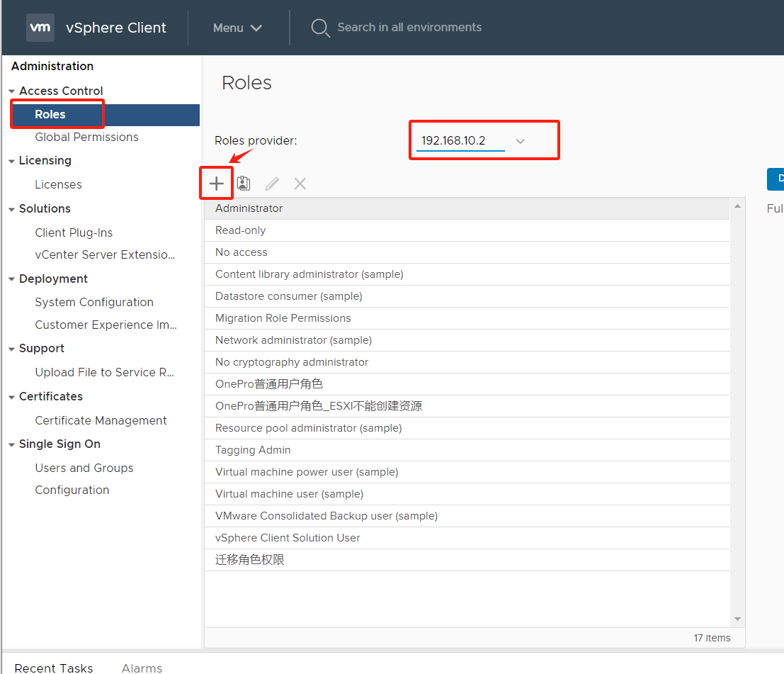The height and width of the screenshot is (674, 784).
Task: Click the edit role pencil icon
Action: [272, 184]
